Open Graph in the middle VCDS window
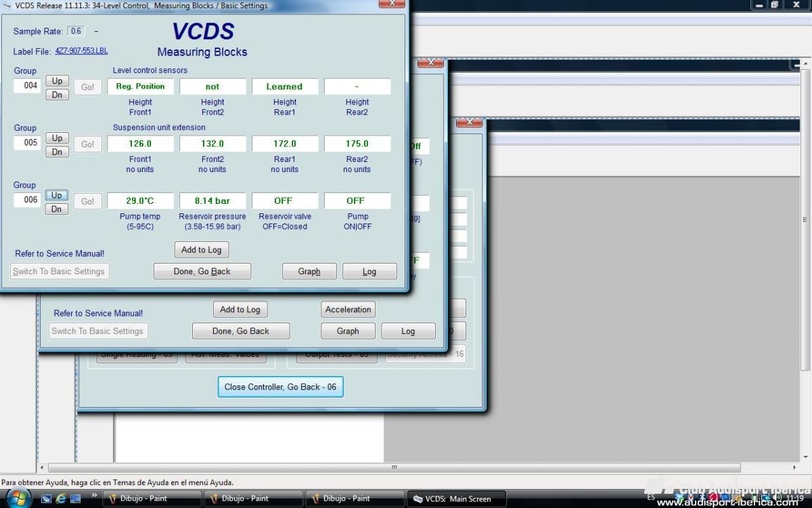 coord(348,331)
